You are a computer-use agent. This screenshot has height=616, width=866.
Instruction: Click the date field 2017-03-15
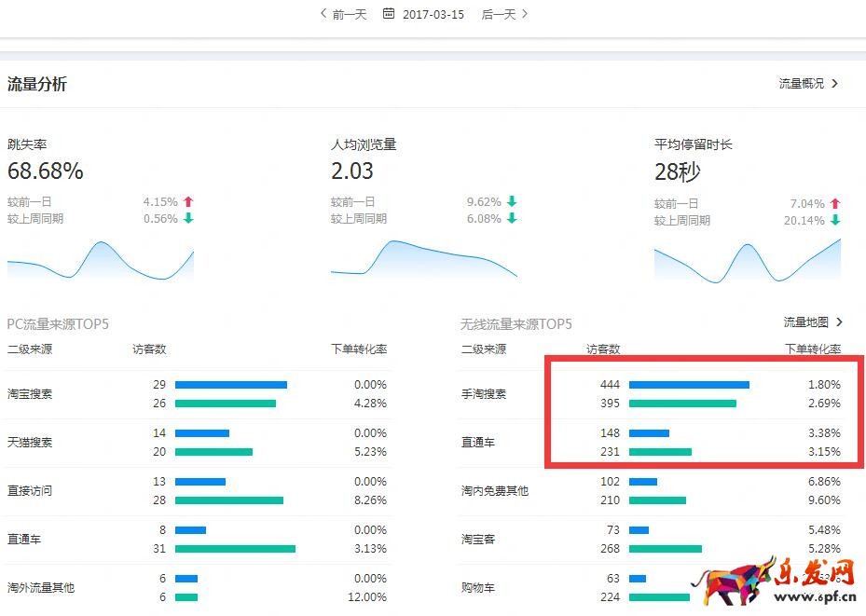click(433, 15)
